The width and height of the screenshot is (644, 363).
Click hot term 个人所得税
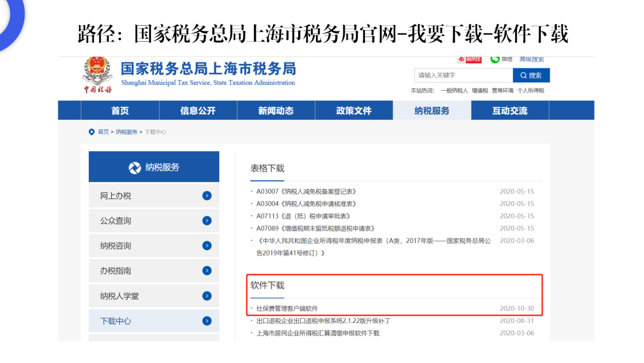click(x=531, y=90)
